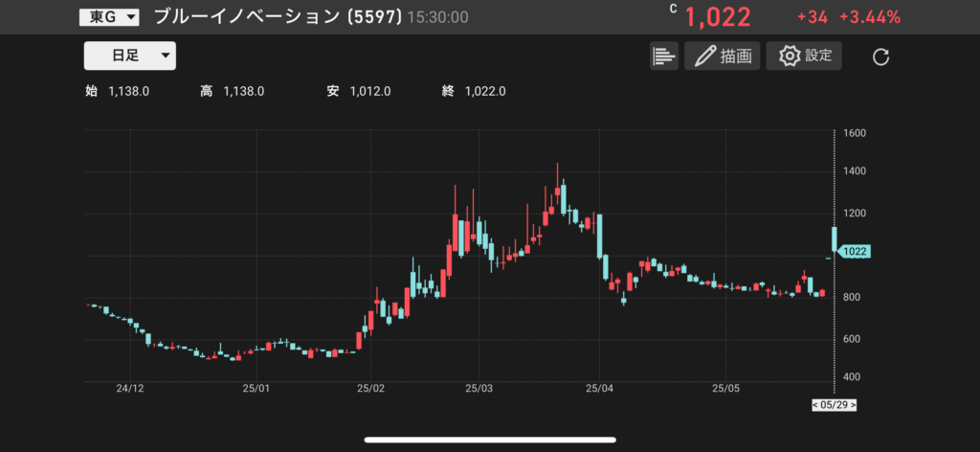Click the stock name ブルーイノベーション (5597)
This screenshot has height=452, width=980.
[x=278, y=17]
